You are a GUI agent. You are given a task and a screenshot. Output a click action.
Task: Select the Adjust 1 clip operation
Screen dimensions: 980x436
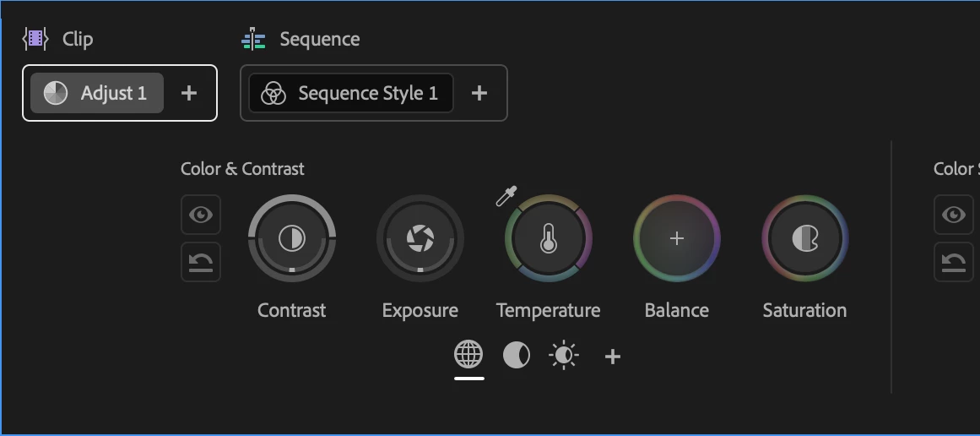click(x=97, y=93)
